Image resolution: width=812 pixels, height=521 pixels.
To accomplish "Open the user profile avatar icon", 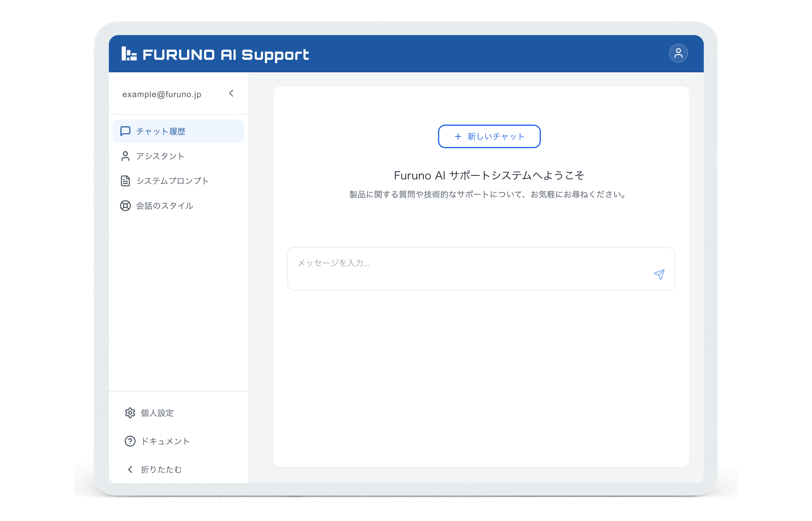I will 678,53.
